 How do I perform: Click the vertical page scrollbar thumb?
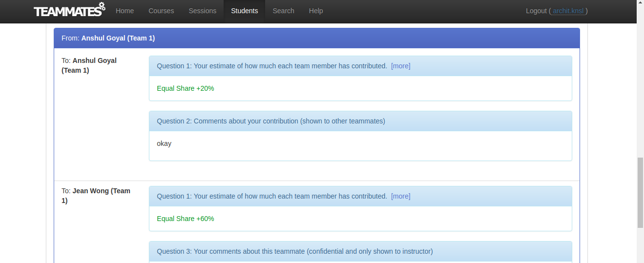[640, 193]
